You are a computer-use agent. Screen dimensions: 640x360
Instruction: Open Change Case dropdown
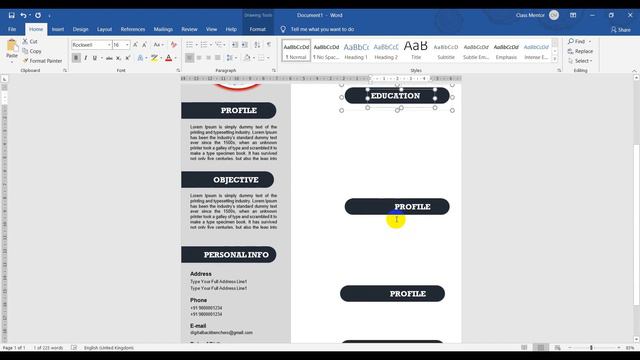[158, 44]
